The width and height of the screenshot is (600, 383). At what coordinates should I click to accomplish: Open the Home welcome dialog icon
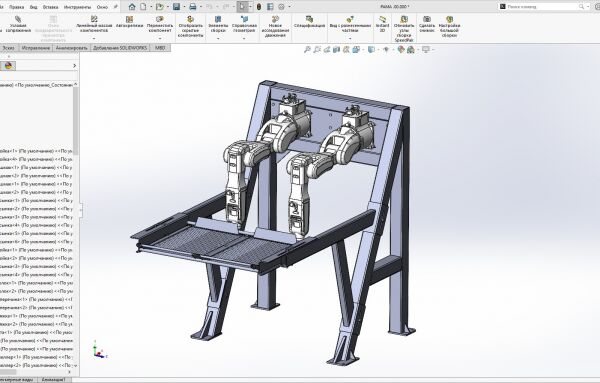[x=132, y=7]
